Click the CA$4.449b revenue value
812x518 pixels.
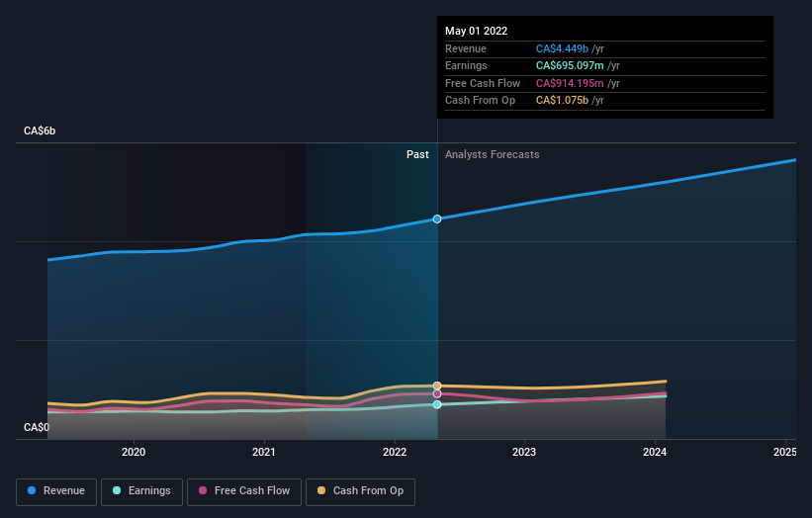tap(562, 48)
